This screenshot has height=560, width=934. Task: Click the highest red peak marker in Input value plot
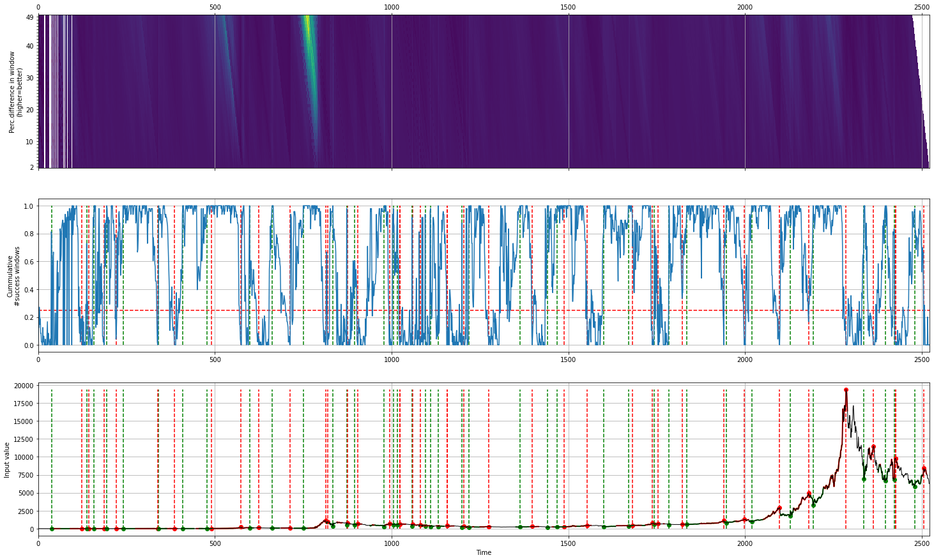pyautogui.click(x=846, y=390)
